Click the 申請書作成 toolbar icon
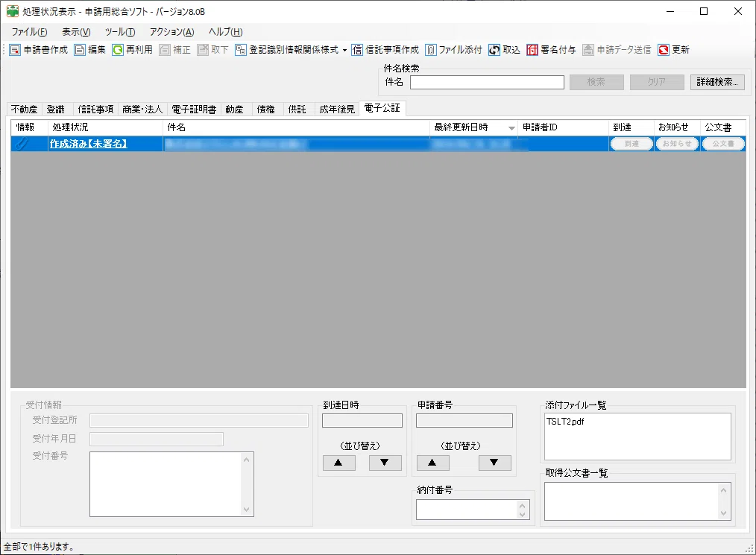Screen dimensions: 756x555 coord(15,50)
